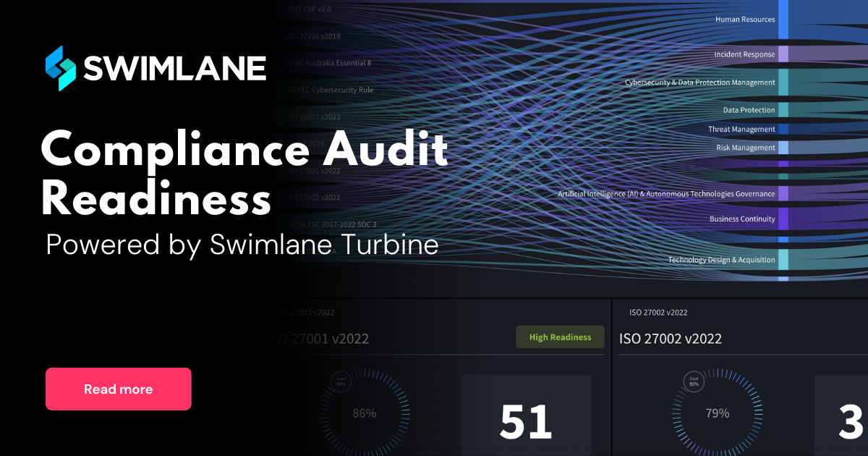The width and height of the screenshot is (868, 456).
Task: Click the light blue Technology Design & Acquisition node bar
Action: 783,260
